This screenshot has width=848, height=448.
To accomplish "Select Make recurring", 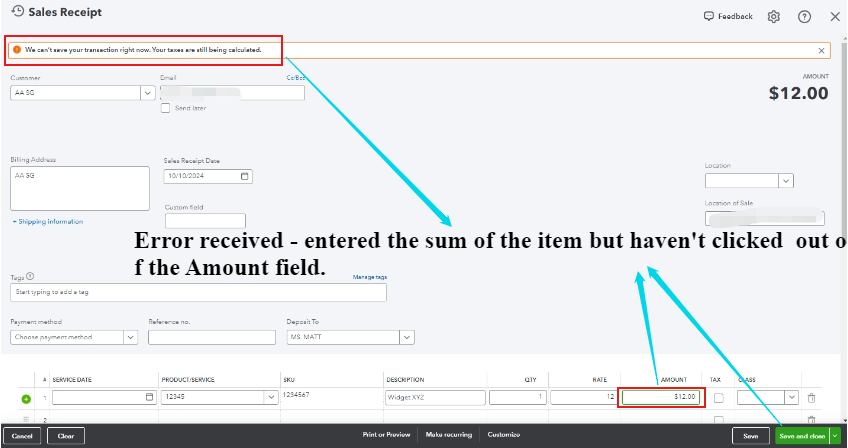I will (x=448, y=434).
